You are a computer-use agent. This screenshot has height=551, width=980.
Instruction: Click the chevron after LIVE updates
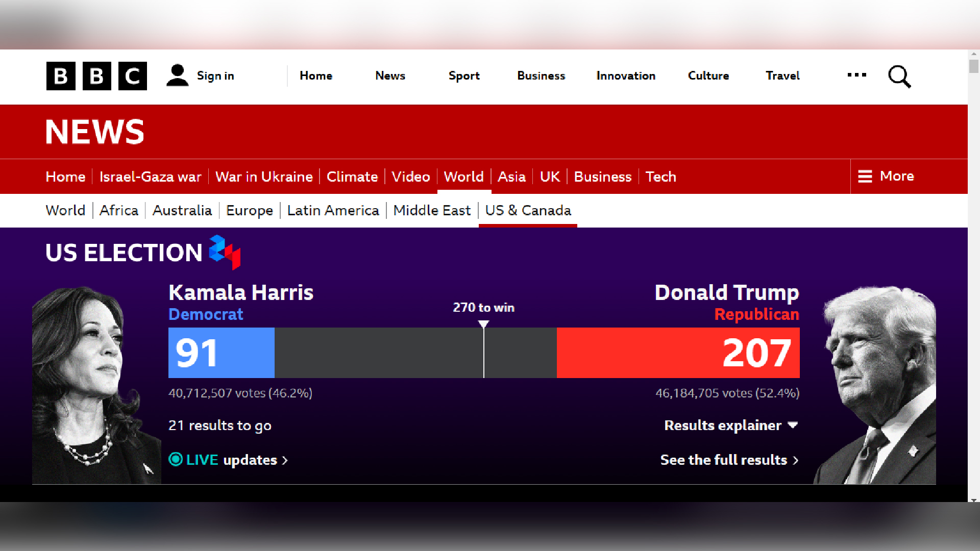pyautogui.click(x=285, y=461)
